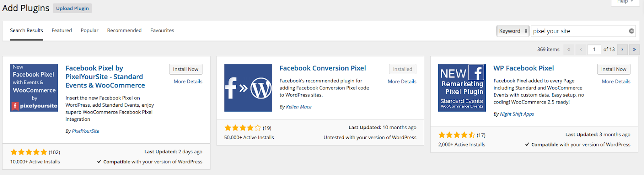The width and height of the screenshot is (644, 175).
Task: Switch to the Featured tab
Action: click(x=62, y=31)
